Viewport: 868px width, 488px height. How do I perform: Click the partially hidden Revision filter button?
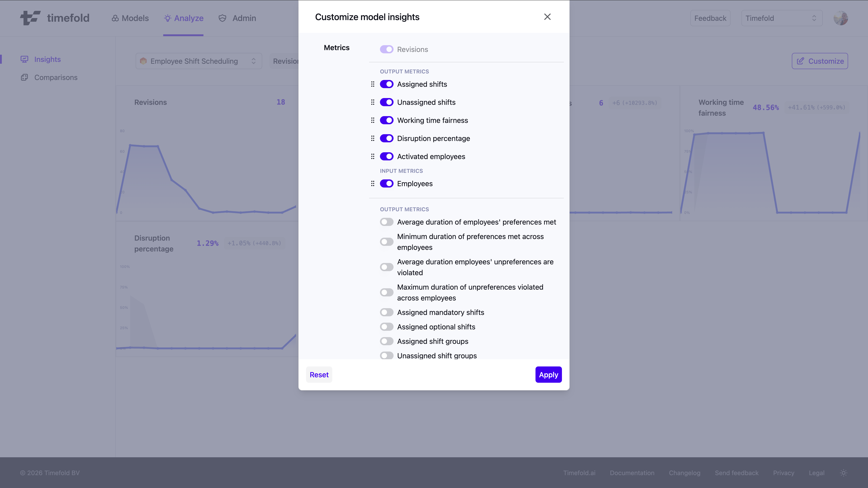284,61
